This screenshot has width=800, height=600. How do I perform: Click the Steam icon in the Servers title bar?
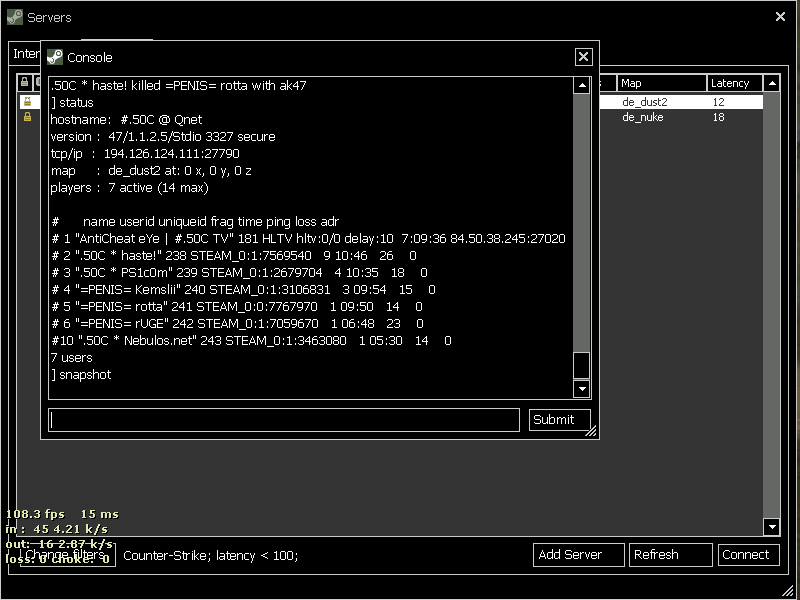click(x=15, y=17)
